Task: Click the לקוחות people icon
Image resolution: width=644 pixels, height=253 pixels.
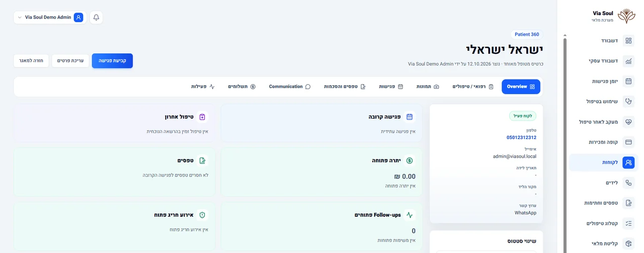Action: 628,162
